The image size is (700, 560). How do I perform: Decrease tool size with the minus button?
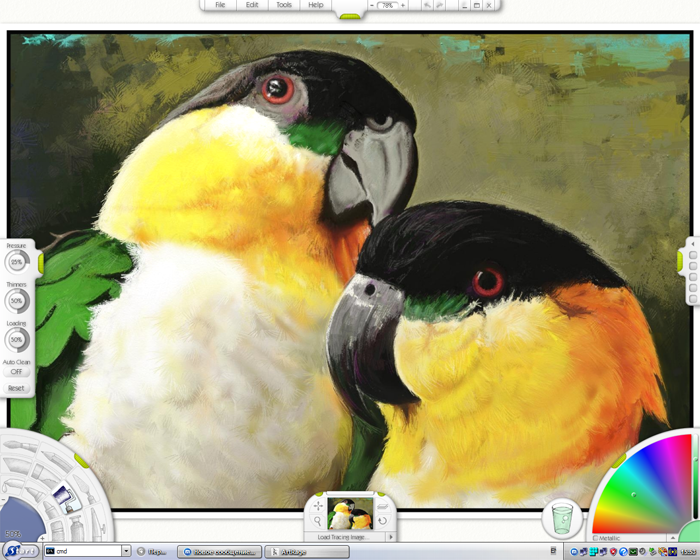pos(2,499)
